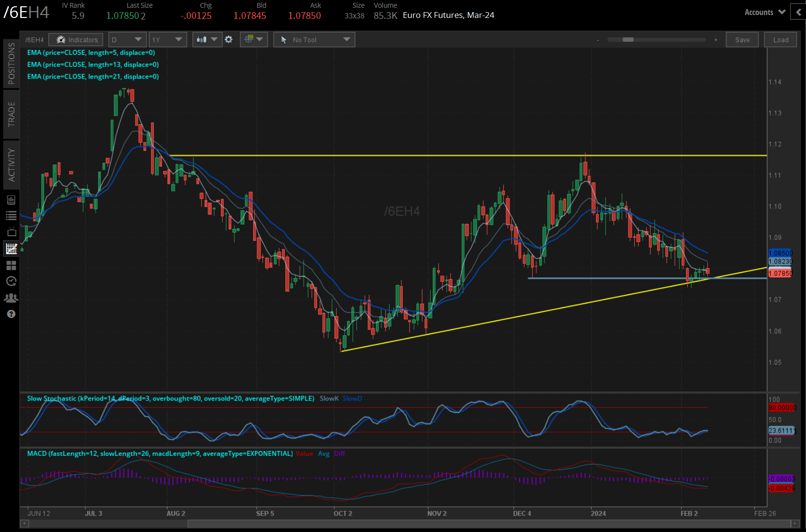
Task: Open the clock history icon in sidebar
Action: pos(11,281)
